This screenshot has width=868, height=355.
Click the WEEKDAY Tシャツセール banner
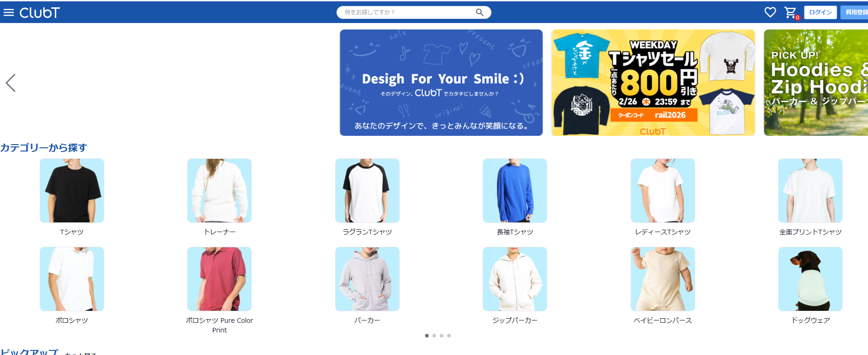pyautogui.click(x=653, y=83)
